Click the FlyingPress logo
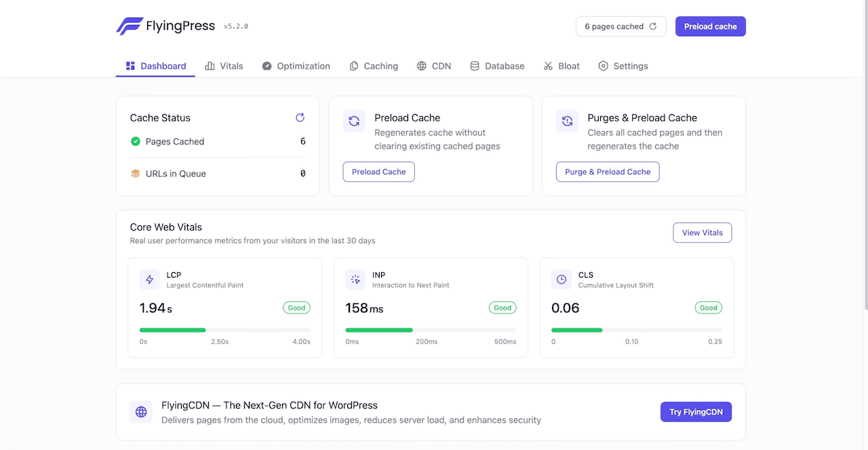 [127, 26]
